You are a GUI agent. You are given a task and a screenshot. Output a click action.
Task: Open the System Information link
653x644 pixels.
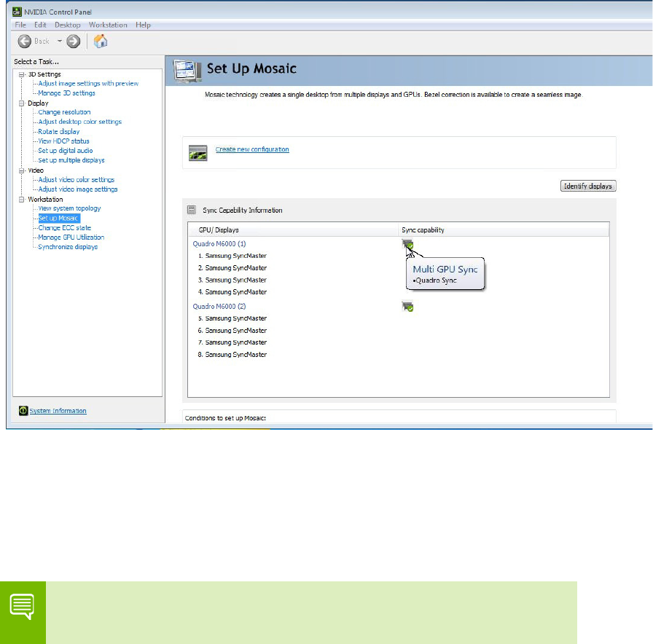coord(58,411)
